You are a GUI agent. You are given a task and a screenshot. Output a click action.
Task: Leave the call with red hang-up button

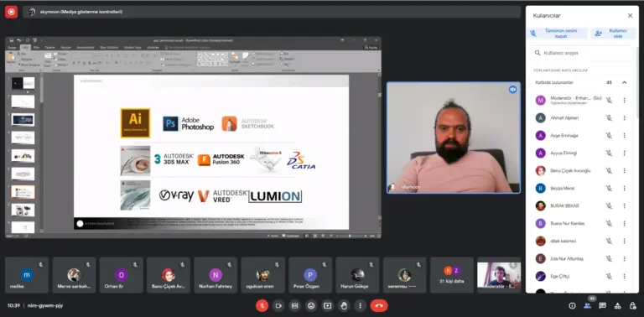coord(379,305)
